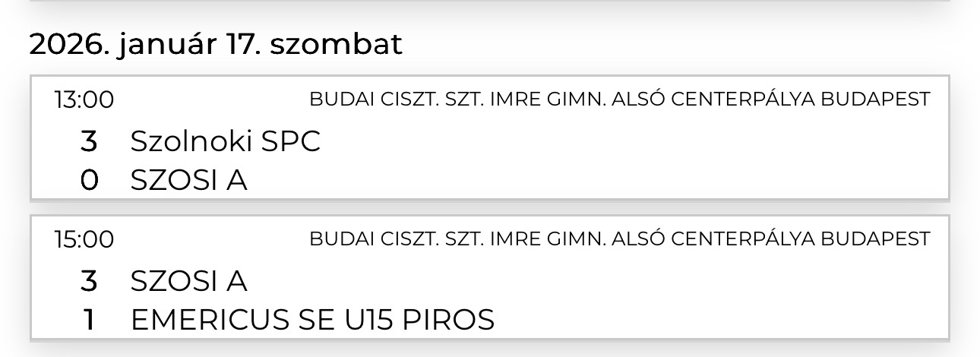This screenshot has width=980, height=357.
Task: Open the 13:00 match venue text
Action: [x=619, y=100]
